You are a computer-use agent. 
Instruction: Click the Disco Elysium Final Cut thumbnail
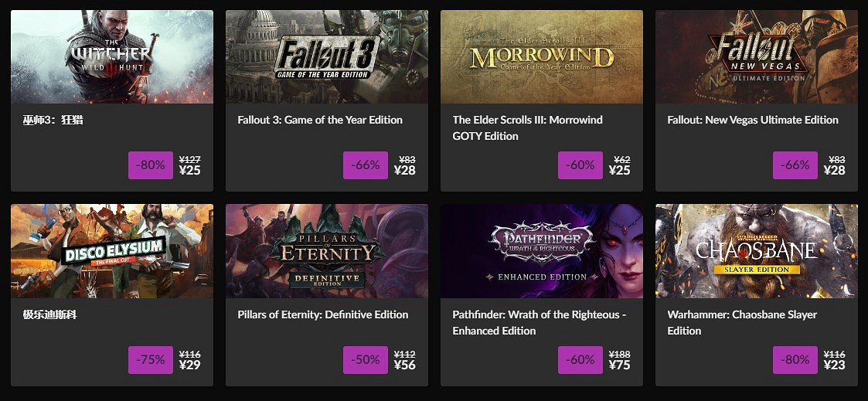[112, 251]
